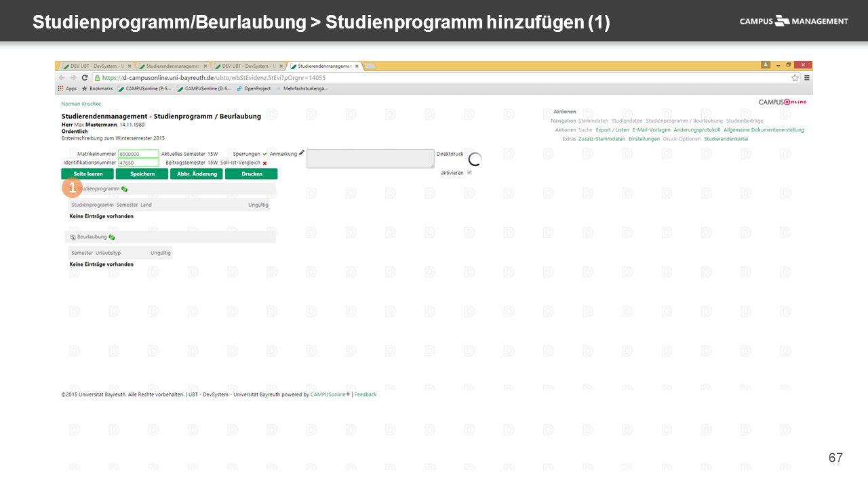The height and width of the screenshot is (488, 868).
Task: Open the Bookmarks folder in bookmarks bar
Action: (97, 88)
